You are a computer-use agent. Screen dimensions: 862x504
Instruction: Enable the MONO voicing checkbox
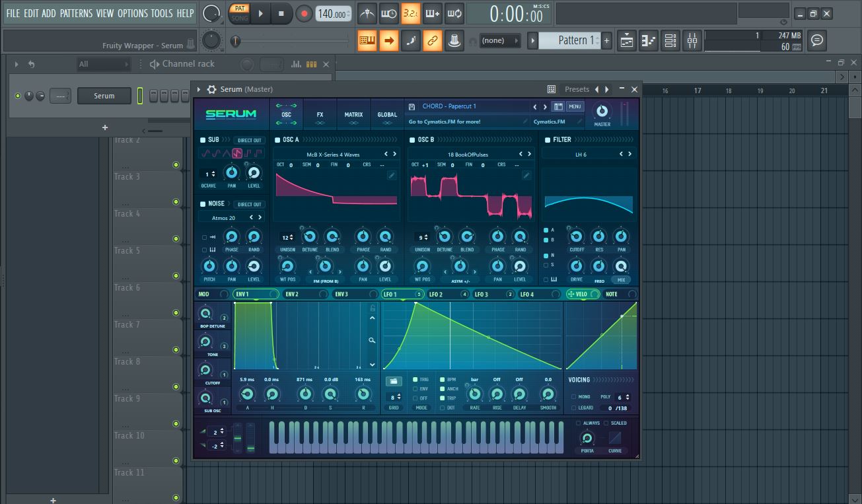[x=573, y=397]
